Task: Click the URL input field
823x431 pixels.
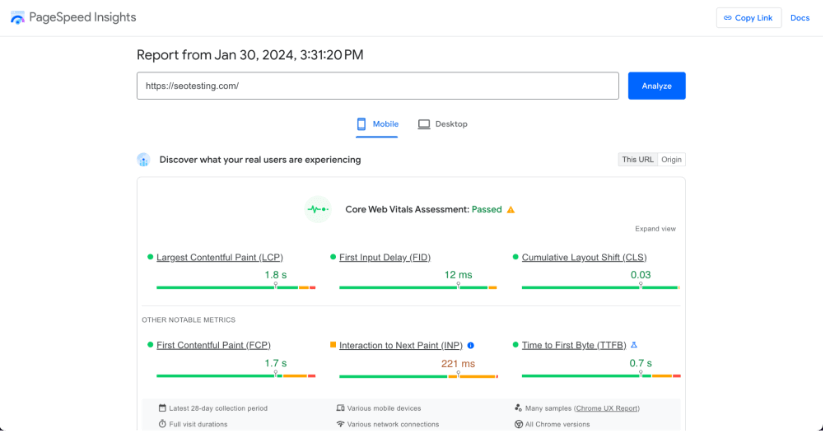Action: (x=378, y=86)
